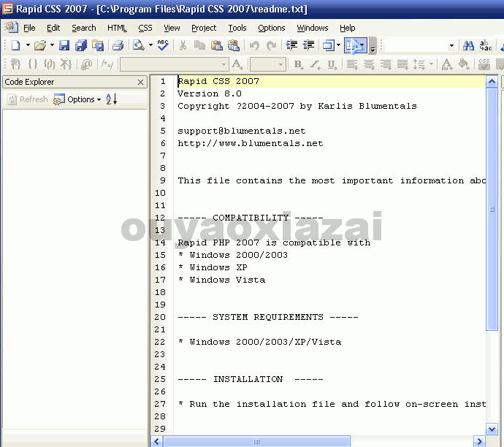Click the document icon left of File menu
The height and width of the screenshot is (447, 504).
[x=12, y=27]
